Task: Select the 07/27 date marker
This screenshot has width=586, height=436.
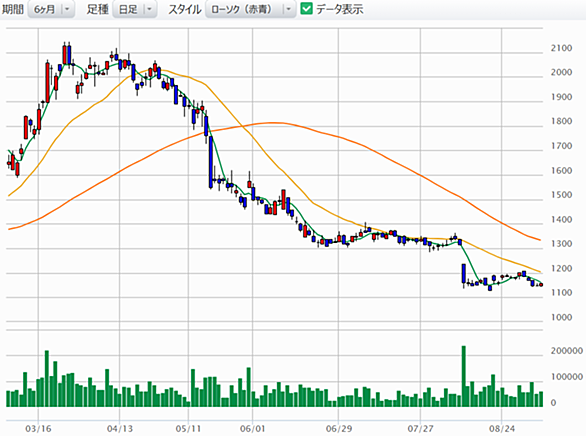Action: click(420, 429)
